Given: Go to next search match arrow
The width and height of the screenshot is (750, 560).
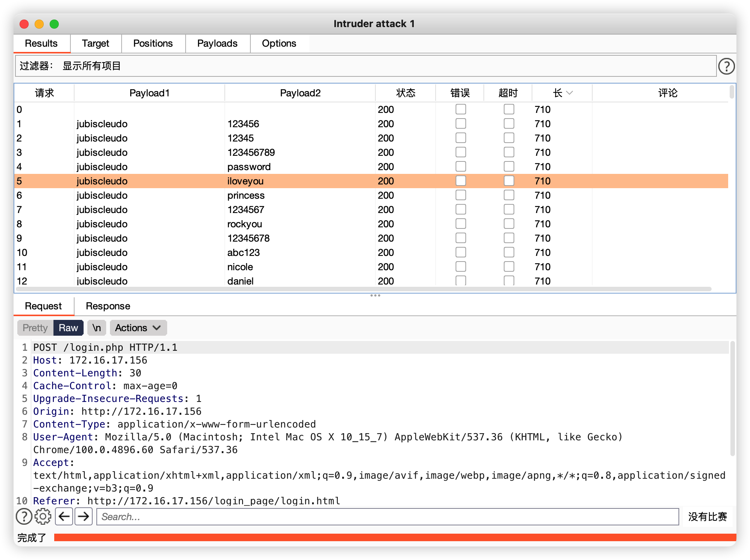Looking at the screenshot, I should pos(84,516).
